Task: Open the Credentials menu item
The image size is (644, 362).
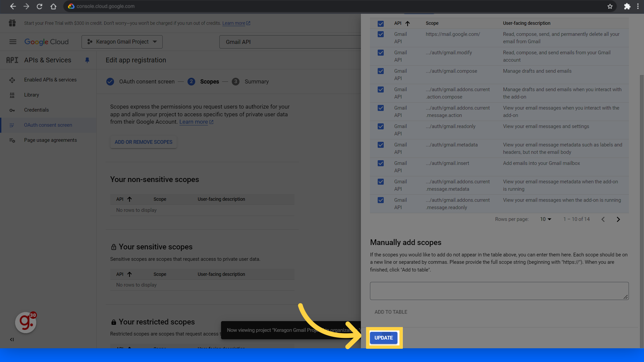Action: pos(37,110)
